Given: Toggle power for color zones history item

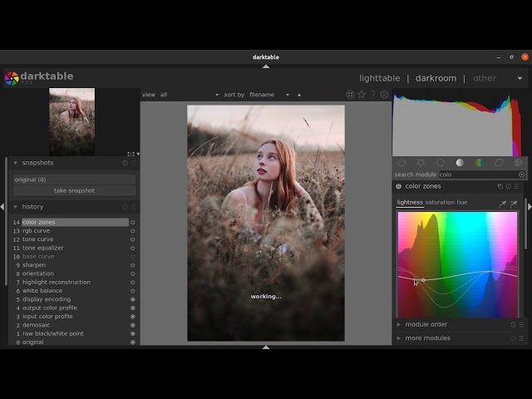Looking at the screenshot, I should coord(133,222).
